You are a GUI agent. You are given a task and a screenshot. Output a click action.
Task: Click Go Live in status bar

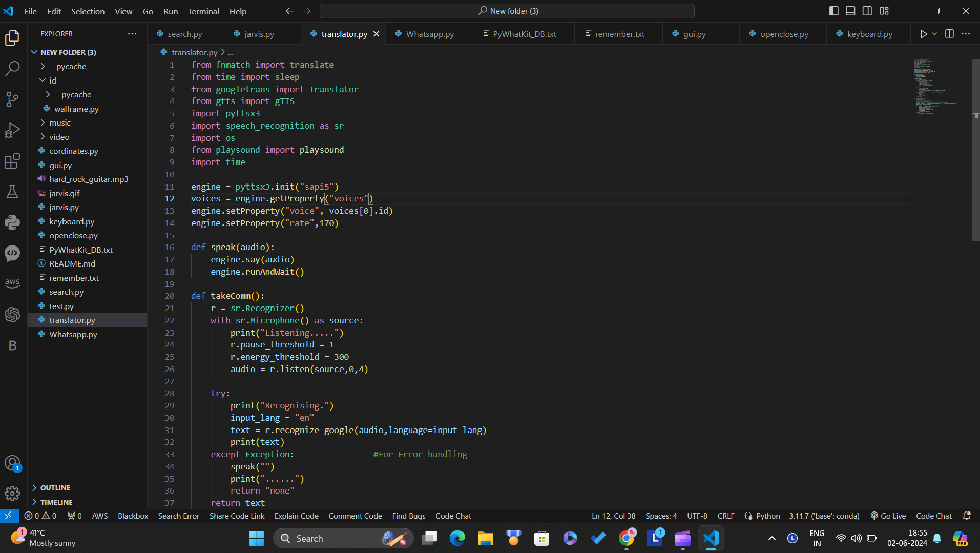pyautogui.click(x=888, y=516)
